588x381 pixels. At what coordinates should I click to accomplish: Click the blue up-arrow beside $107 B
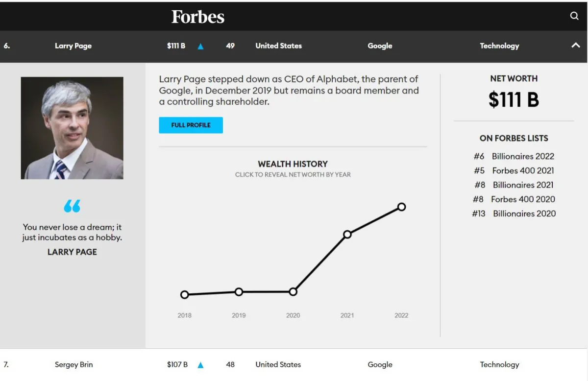tap(200, 365)
